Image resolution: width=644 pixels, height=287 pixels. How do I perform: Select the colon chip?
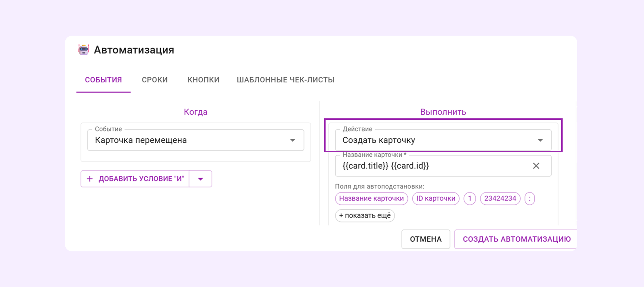point(529,199)
